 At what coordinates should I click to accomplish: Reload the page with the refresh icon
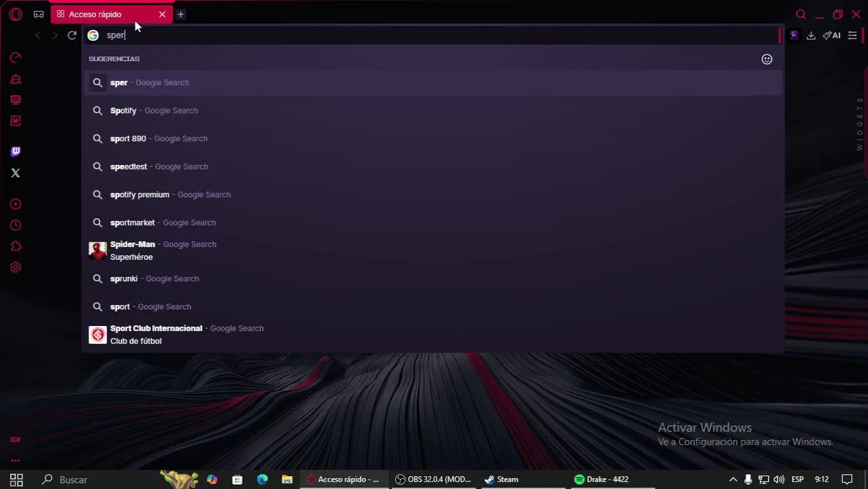pos(72,35)
